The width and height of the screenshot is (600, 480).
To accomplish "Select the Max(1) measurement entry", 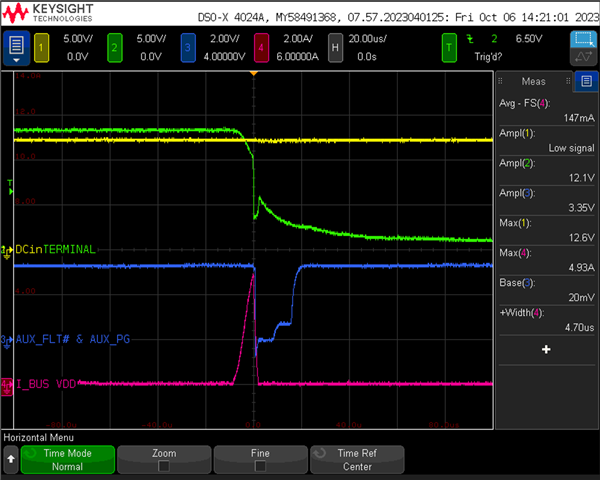I will [x=546, y=230].
